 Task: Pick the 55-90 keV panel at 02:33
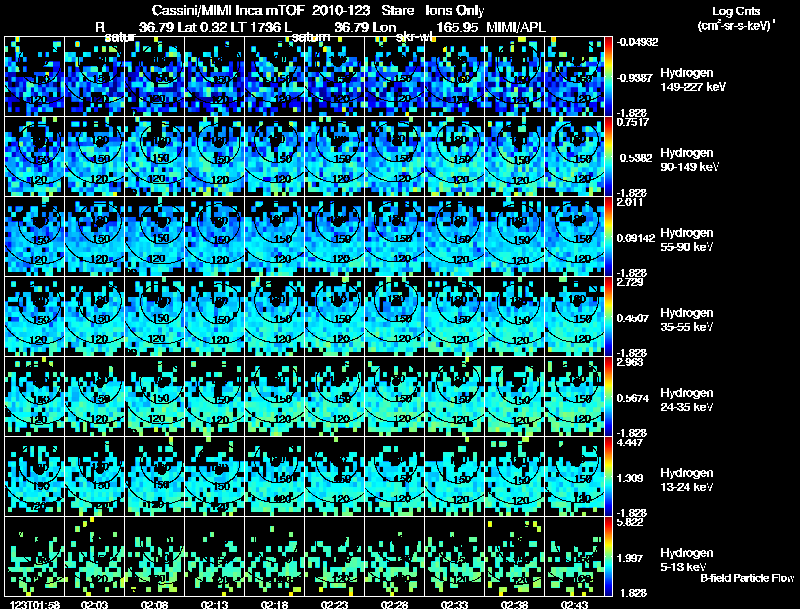coord(455,236)
